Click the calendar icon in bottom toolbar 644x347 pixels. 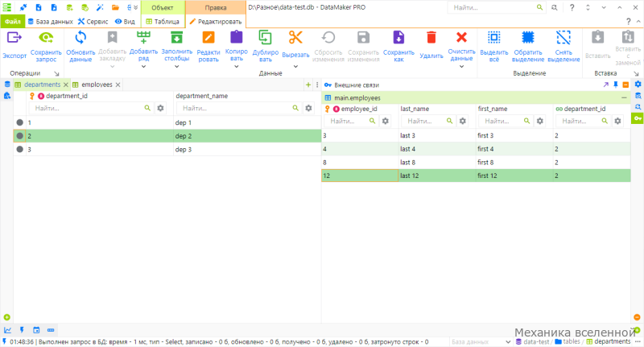tap(36, 330)
